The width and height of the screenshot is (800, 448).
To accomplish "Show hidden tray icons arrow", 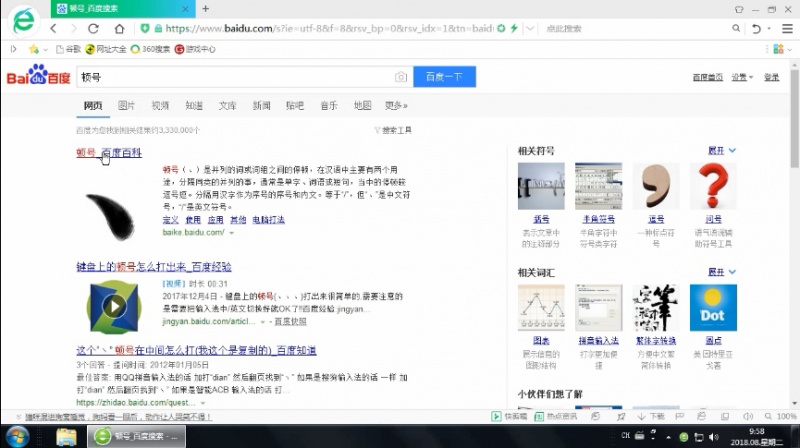I will point(668,437).
